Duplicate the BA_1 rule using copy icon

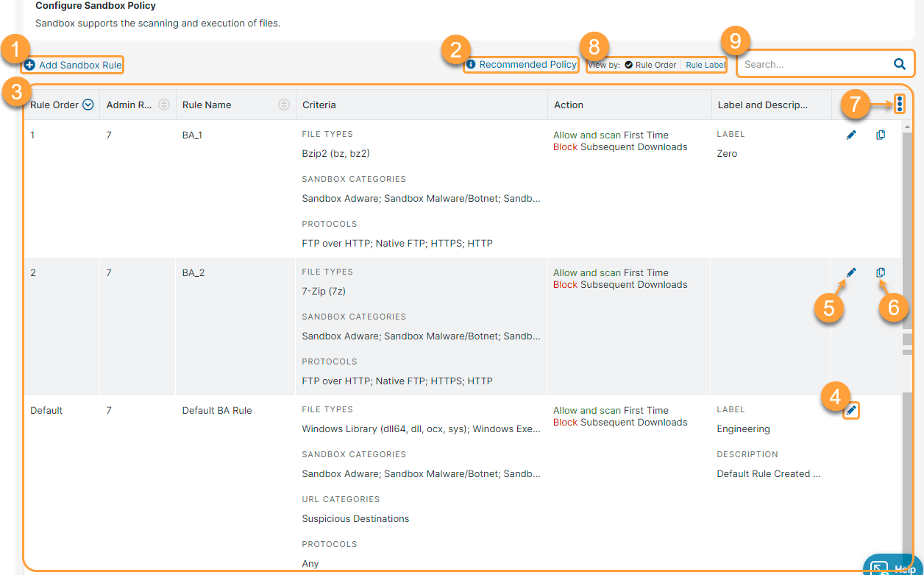(x=881, y=135)
